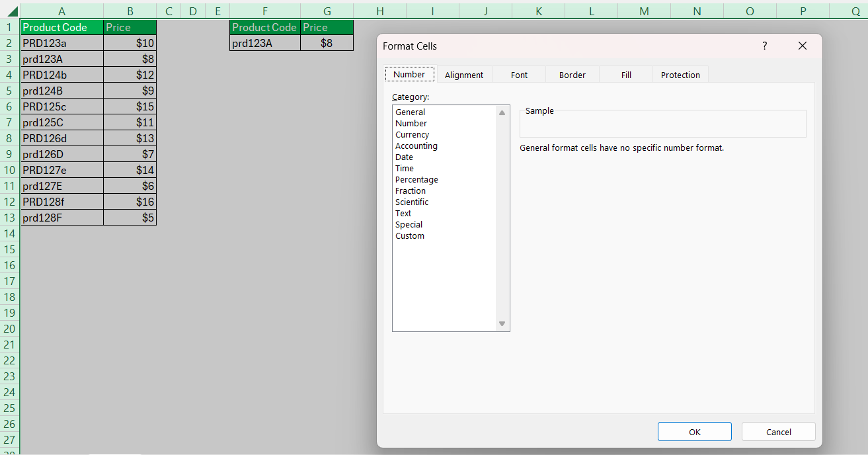Screen dimensions: 868x455
Task: Select row 27 header
Action: click(10, 440)
